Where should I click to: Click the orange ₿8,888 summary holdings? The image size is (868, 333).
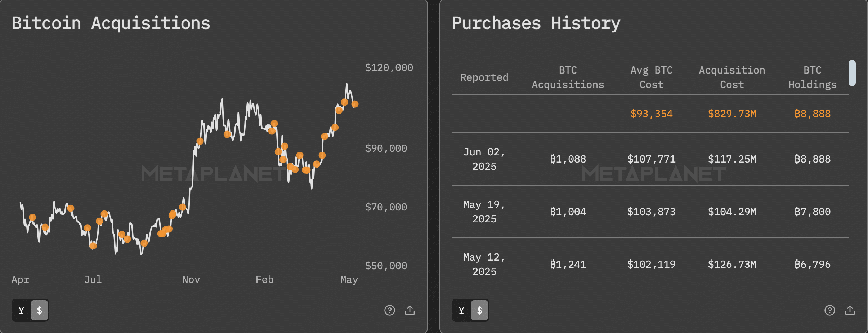tap(812, 114)
